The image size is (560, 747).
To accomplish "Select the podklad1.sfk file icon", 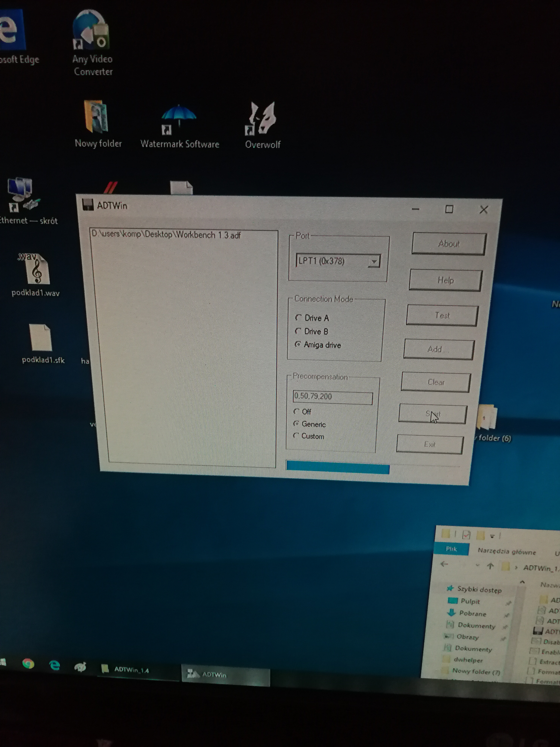I will tap(42, 344).
